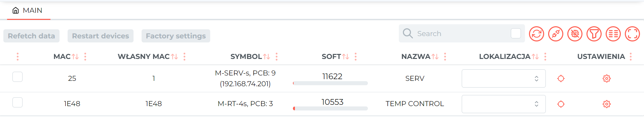
Task: Click the crossed-out chip icon
Action: (575, 34)
